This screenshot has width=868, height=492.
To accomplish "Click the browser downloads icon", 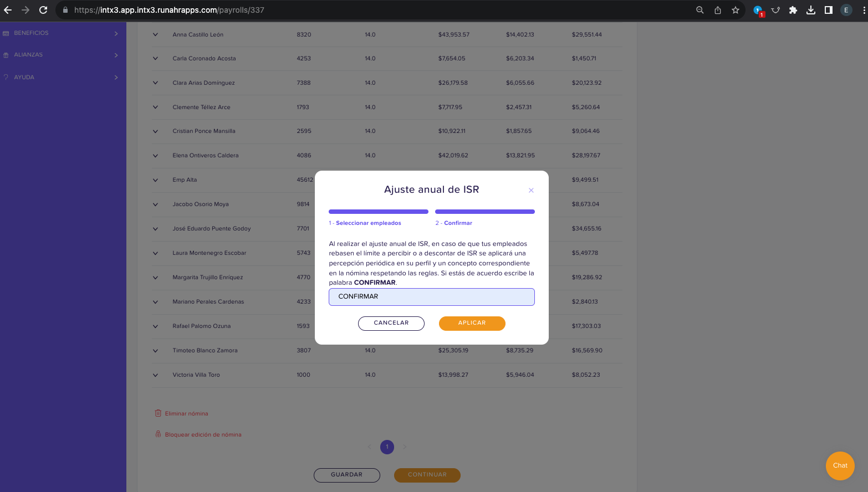I will tap(810, 10).
